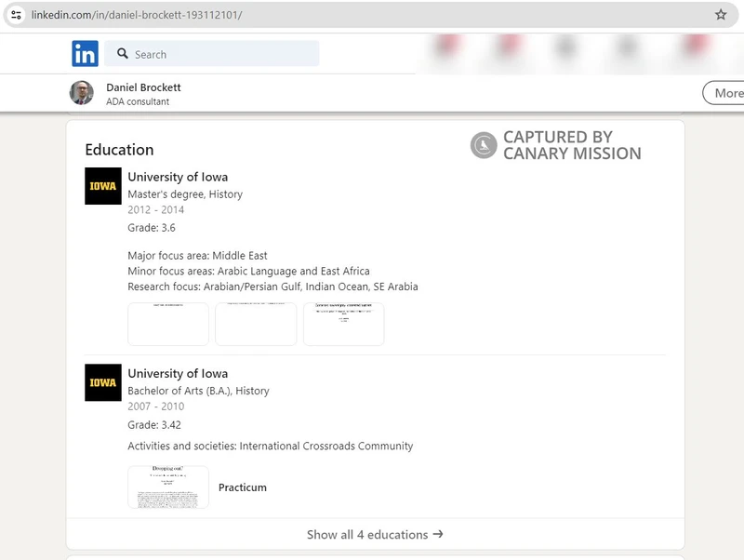This screenshot has height=560, width=744.
Task: Select '2012 - 2014' date text
Action: pyautogui.click(x=155, y=209)
